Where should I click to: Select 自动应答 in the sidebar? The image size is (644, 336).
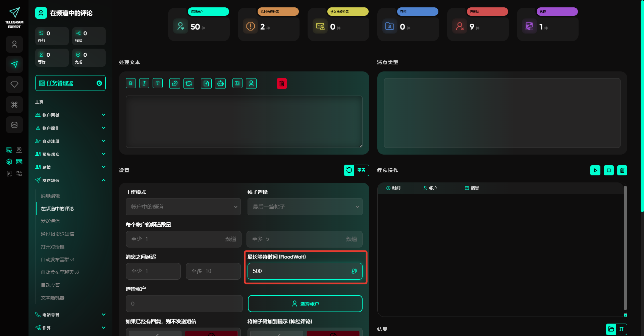tap(50, 285)
